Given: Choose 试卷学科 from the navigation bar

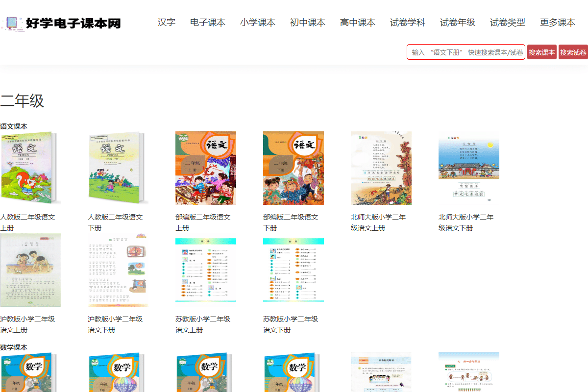Looking at the screenshot, I should pos(408,23).
